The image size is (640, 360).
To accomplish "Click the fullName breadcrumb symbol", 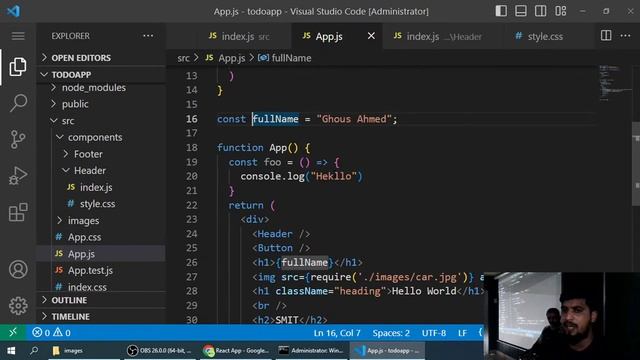I will 285,58.
